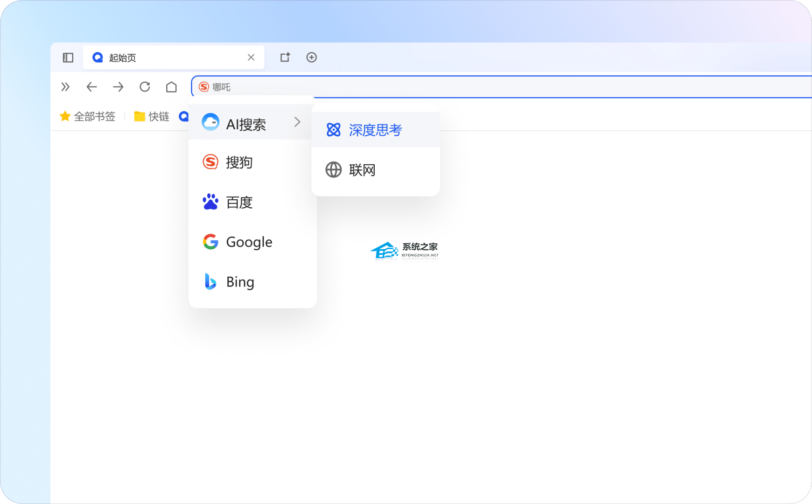Select 联网 option
This screenshot has height=504, width=812.
(376, 170)
